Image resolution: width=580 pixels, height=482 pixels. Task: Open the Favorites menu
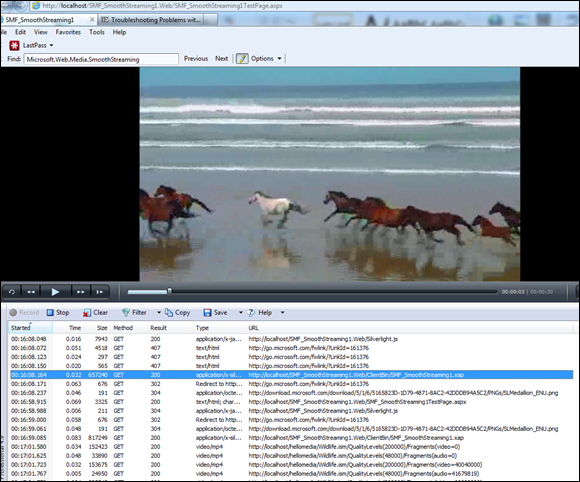[x=68, y=32]
